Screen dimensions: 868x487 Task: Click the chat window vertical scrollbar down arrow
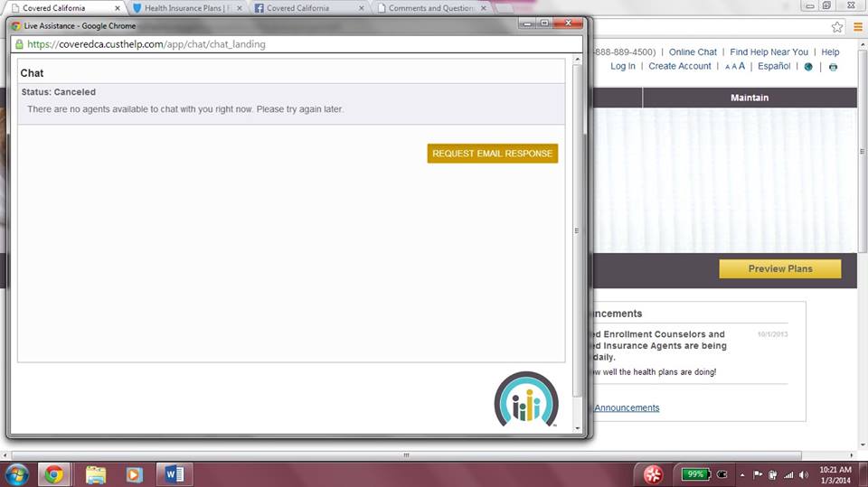click(x=578, y=428)
